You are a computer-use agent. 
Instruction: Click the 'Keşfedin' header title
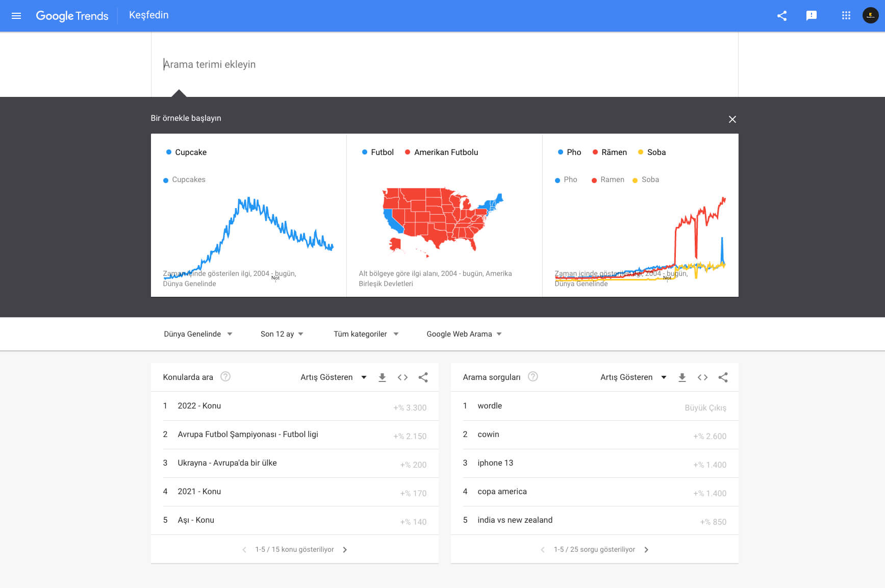point(149,15)
